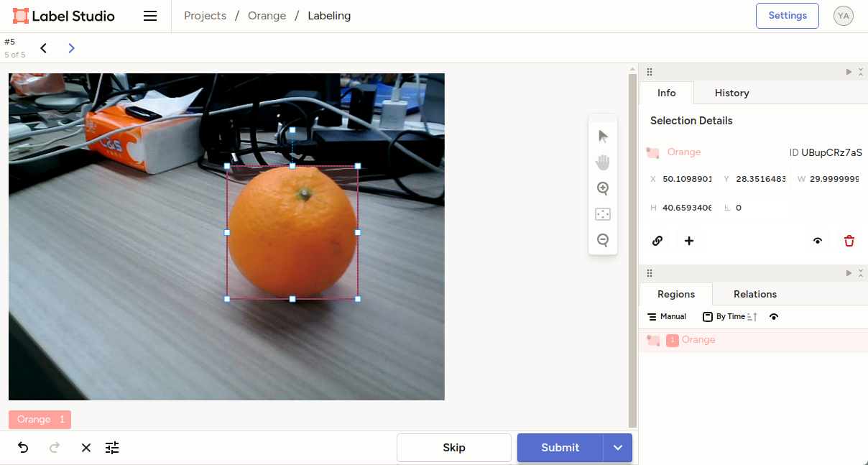Image resolution: width=868 pixels, height=465 pixels.
Task: Click the H height field
Action: [680, 208]
